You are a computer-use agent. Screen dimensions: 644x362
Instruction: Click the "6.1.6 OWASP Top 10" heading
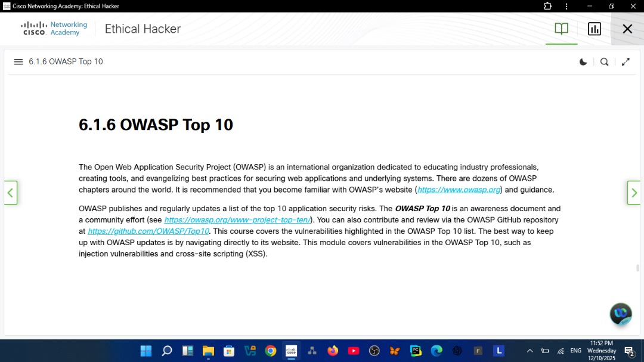pos(156,125)
